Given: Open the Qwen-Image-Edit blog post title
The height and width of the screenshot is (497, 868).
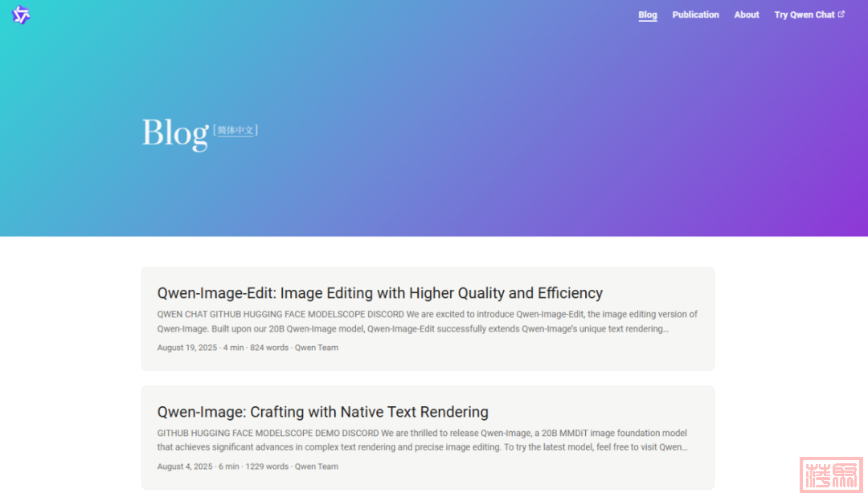Looking at the screenshot, I should [x=379, y=293].
